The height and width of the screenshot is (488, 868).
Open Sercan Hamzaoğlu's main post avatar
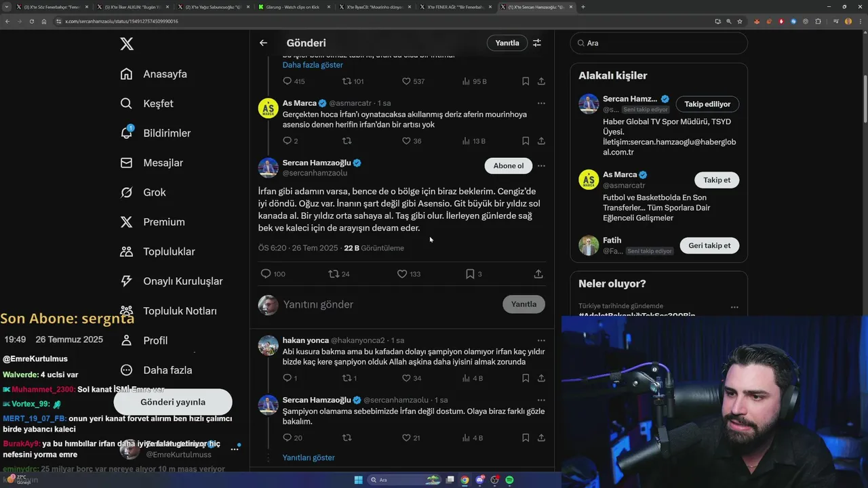click(x=269, y=168)
